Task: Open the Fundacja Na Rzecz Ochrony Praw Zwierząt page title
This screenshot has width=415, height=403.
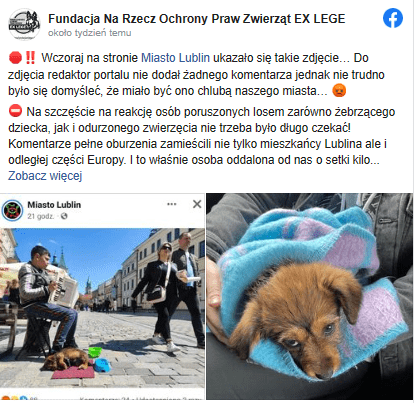Action: (x=197, y=19)
